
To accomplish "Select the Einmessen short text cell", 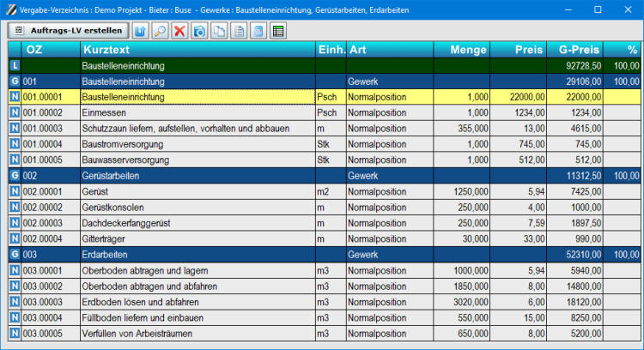I will [x=198, y=112].
